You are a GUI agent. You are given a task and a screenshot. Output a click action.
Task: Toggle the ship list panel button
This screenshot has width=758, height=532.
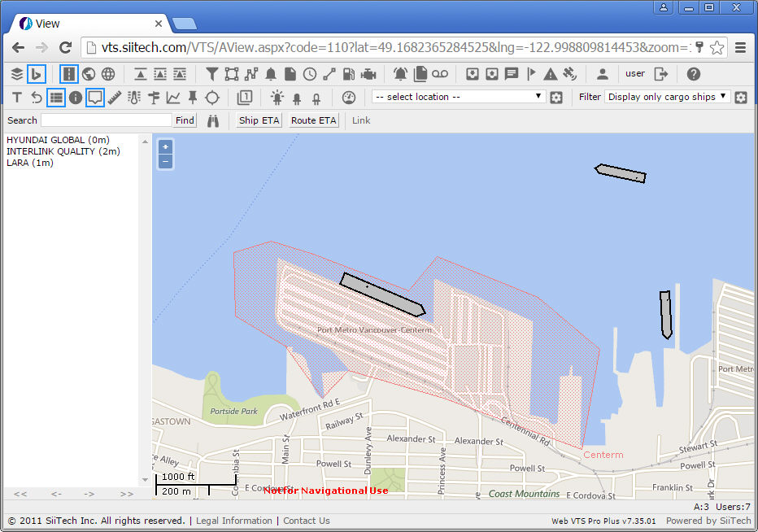(56, 98)
